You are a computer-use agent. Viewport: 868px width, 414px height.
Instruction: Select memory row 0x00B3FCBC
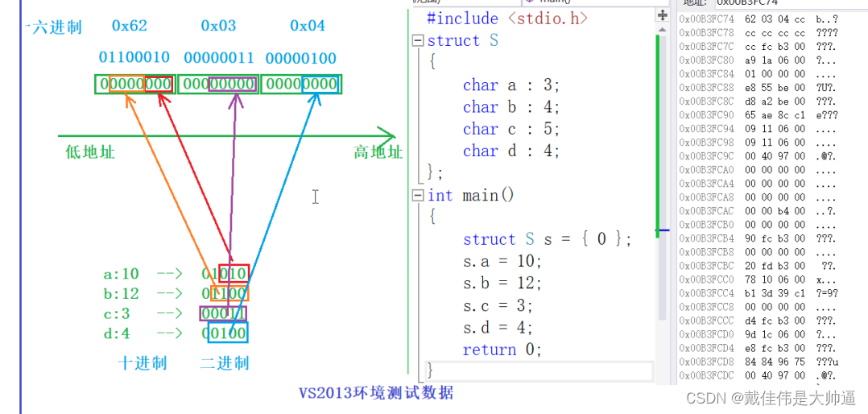pyautogui.click(x=759, y=266)
